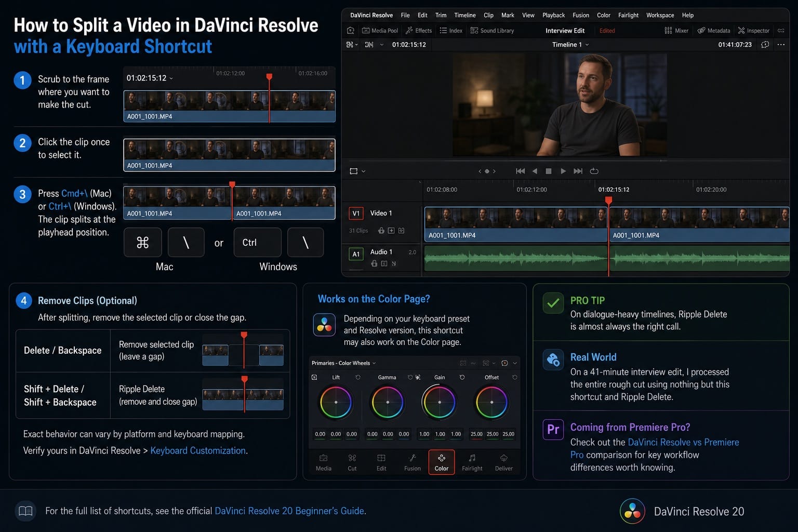Image resolution: width=798 pixels, height=532 pixels.
Task: Open the Sound Library
Action: 492,31
